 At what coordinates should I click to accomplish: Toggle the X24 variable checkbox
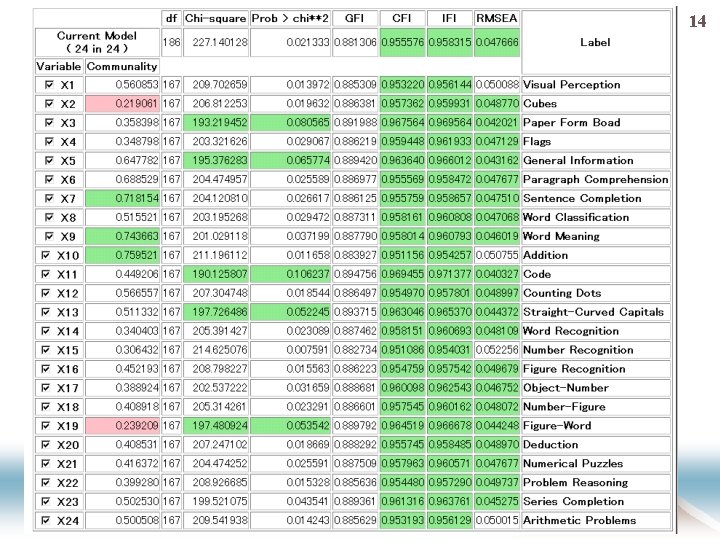(x=45, y=520)
